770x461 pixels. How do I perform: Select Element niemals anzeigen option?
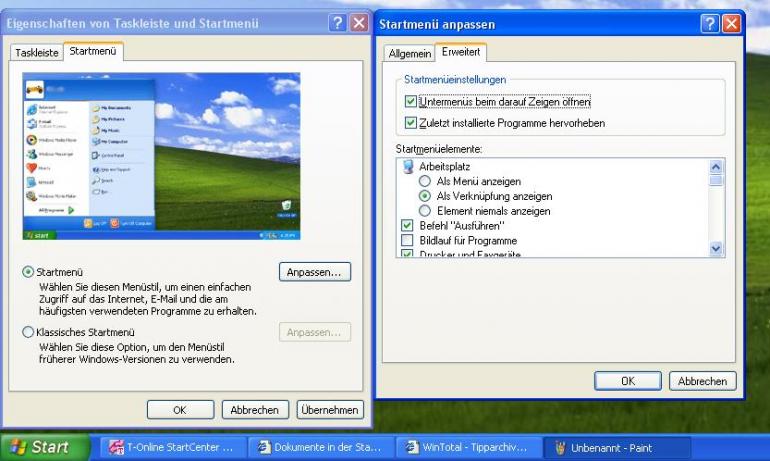click(425, 211)
